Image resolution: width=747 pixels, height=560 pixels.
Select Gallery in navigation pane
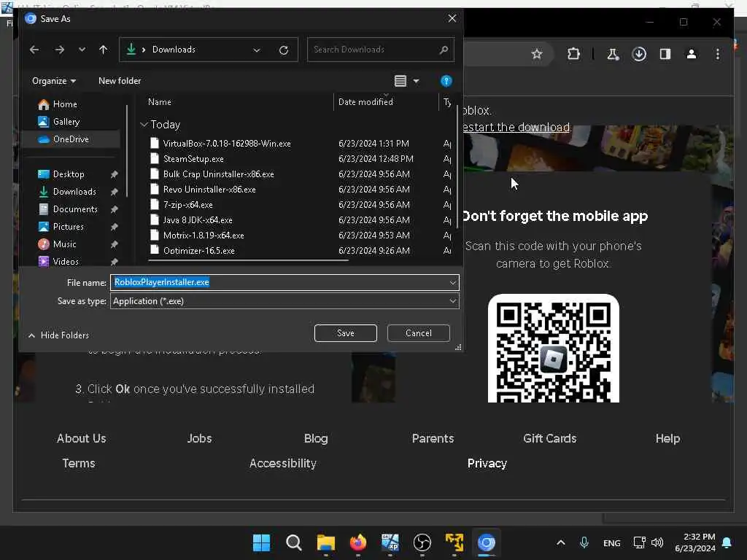coord(66,122)
